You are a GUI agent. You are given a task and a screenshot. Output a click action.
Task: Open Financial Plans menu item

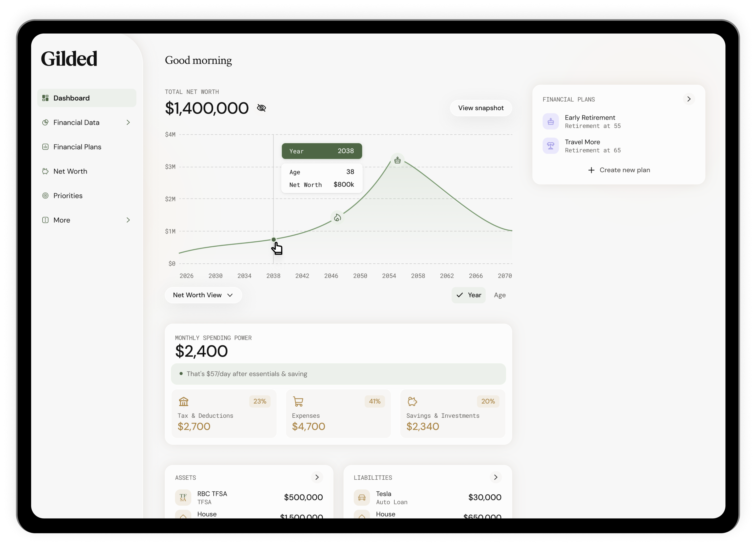click(87, 147)
